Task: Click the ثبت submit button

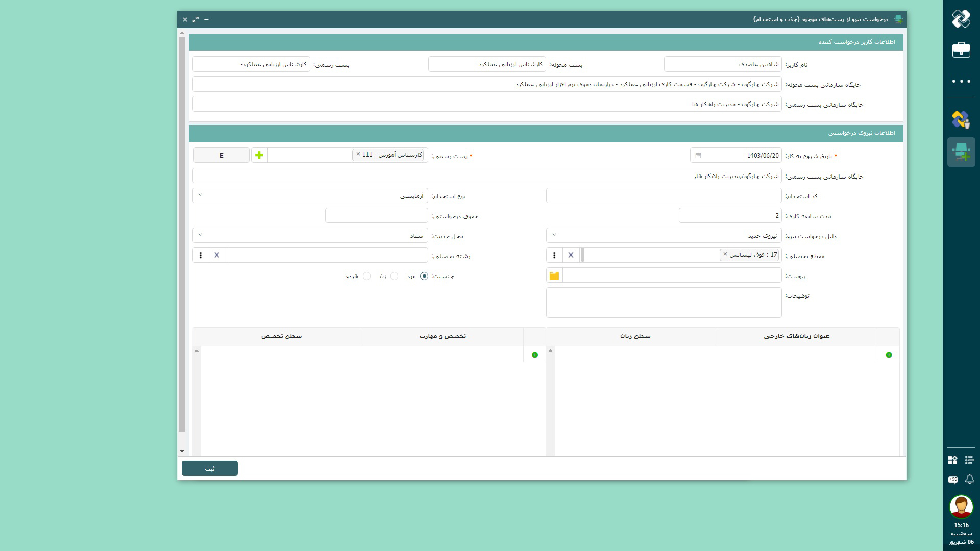Action: click(210, 468)
